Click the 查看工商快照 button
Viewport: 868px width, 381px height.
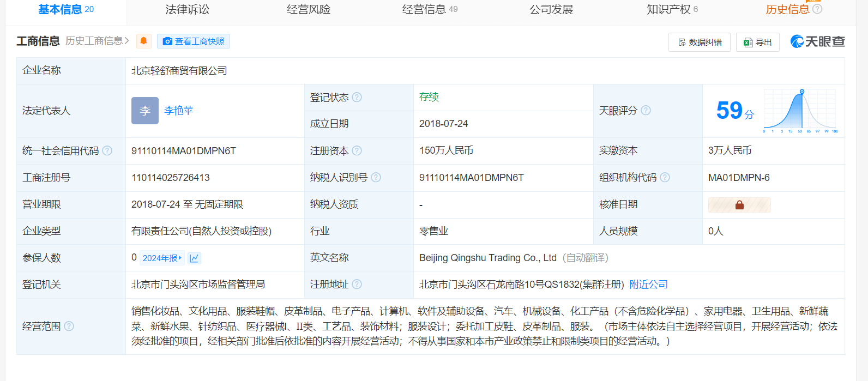[x=194, y=41]
